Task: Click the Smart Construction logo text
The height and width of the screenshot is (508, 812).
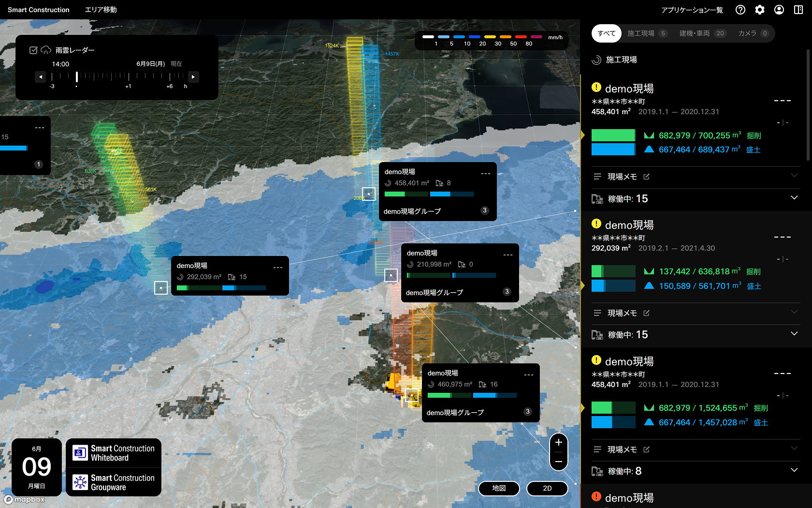Action: pyautogui.click(x=39, y=10)
